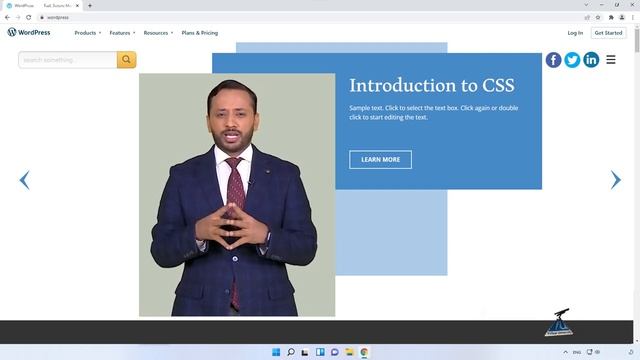This screenshot has height=360, width=640.
Task: Click the Sample text paragraph
Action: [x=433, y=112]
